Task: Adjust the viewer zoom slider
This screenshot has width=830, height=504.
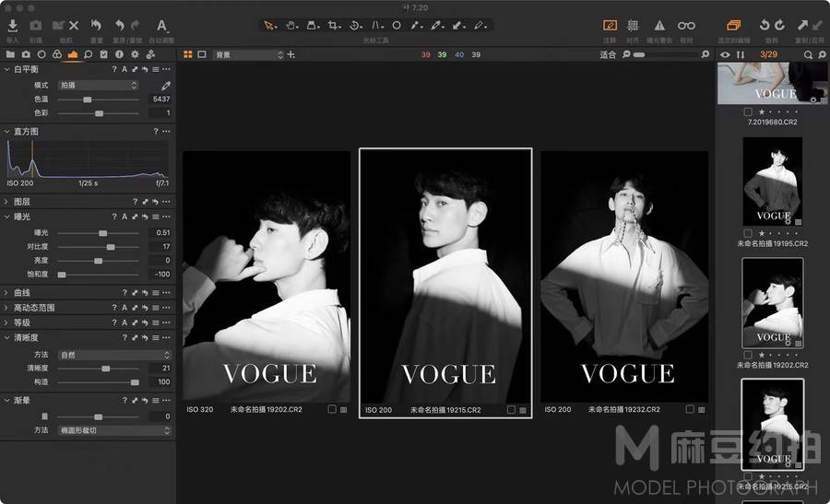Action: tap(668, 54)
